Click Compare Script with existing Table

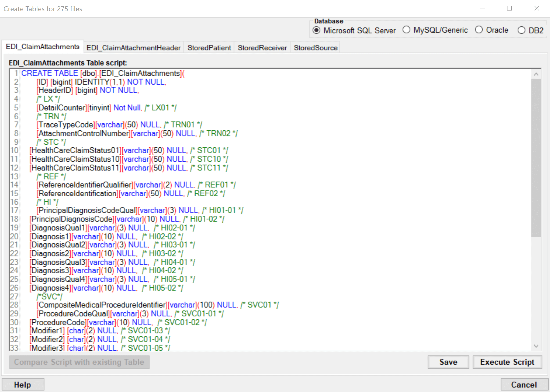point(79,362)
